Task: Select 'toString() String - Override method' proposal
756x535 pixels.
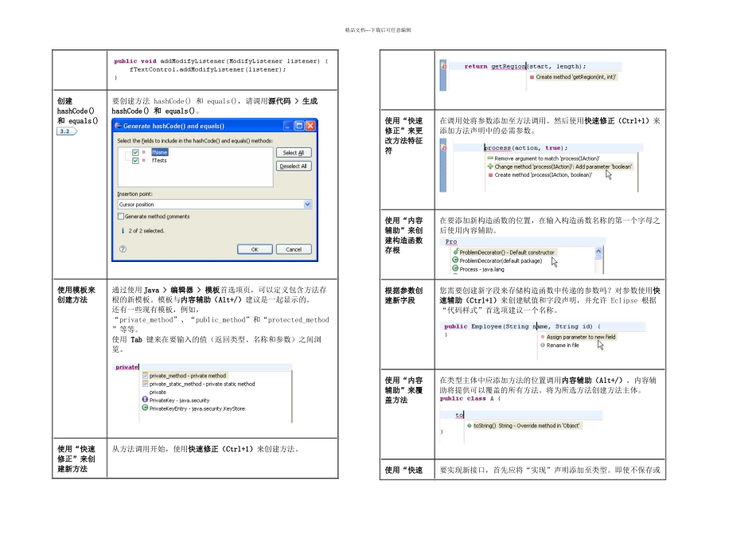Action: (x=526, y=426)
